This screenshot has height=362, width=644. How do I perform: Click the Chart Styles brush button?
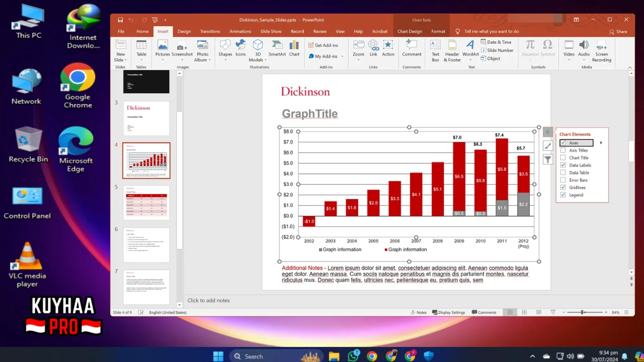[x=548, y=146]
